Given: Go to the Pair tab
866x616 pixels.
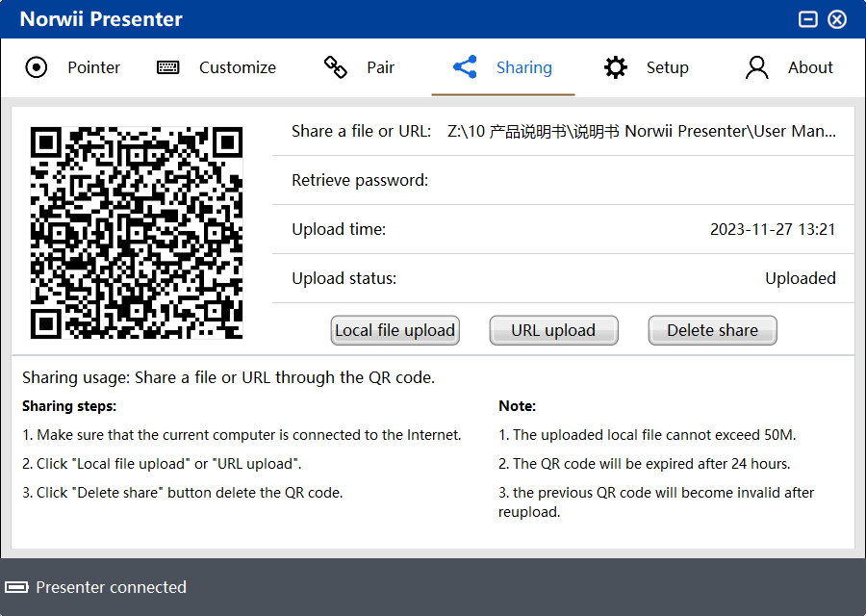Looking at the screenshot, I should point(359,67).
